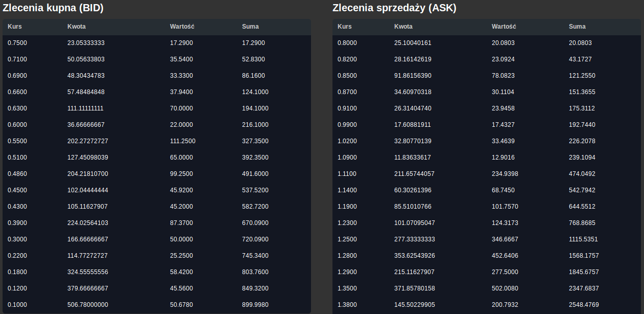Click bid rate 0.7100

pyautogui.click(x=17, y=59)
